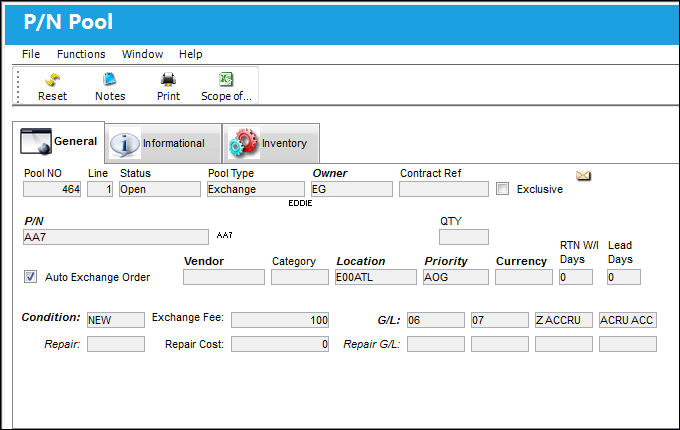Enable the Exclusive checkbox

[x=502, y=189]
